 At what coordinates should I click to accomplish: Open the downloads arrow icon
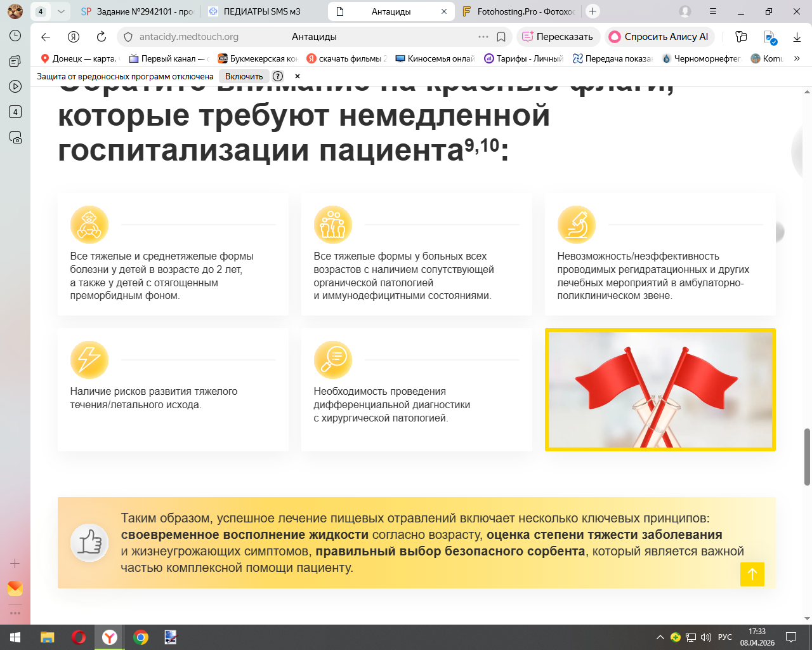(x=797, y=37)
